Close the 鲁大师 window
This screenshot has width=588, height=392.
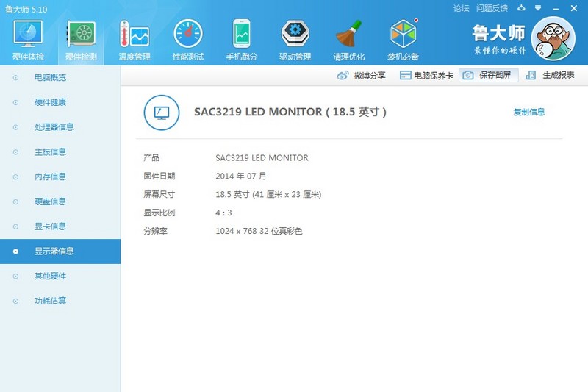coord(574,8)
